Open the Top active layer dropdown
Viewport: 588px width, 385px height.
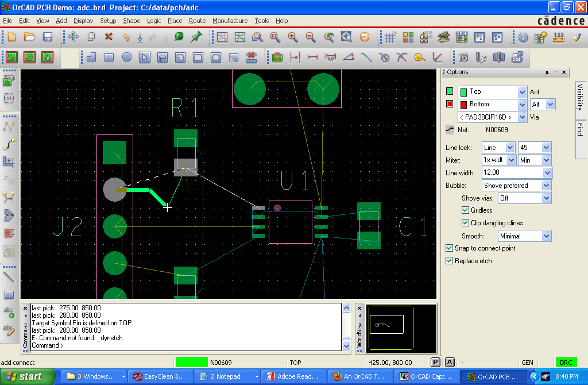point(522,92)
